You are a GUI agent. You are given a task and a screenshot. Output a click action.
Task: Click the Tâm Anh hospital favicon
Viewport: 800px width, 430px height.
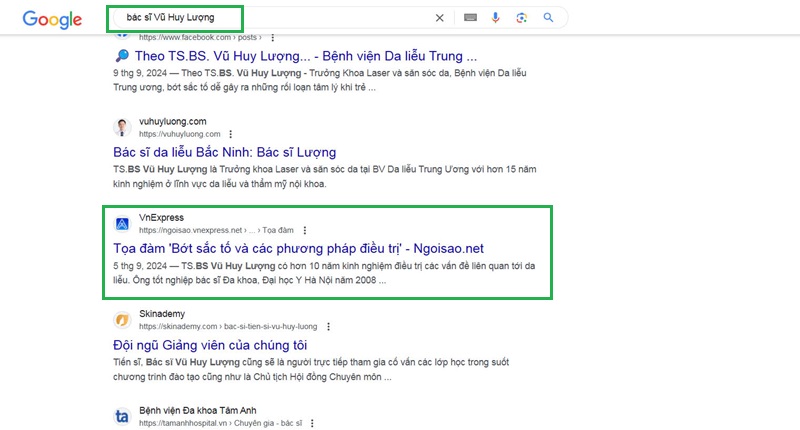pyautogui.click(x=122, y=416)
